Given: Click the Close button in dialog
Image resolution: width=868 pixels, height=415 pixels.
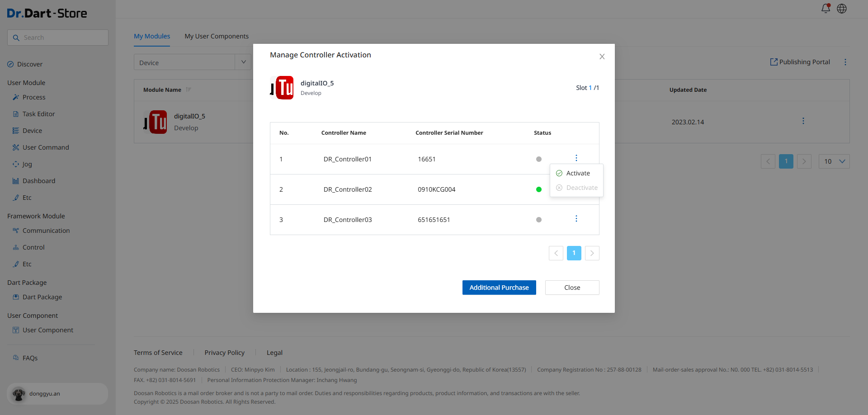Looking at the screenshot, I should pos(572,288).
